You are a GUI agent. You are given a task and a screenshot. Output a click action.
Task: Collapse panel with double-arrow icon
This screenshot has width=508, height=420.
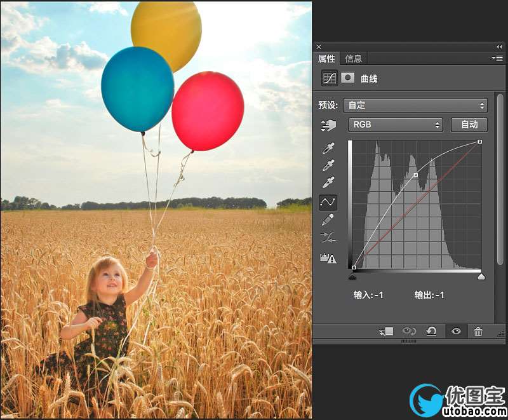[x=499, y=47]
